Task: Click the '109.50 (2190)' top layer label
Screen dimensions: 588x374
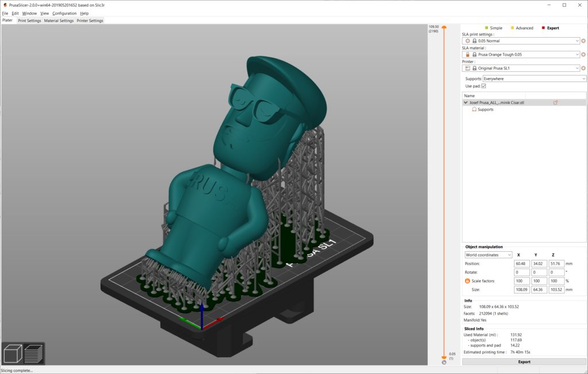Action: pyautogui.click(x=434, y=29)
